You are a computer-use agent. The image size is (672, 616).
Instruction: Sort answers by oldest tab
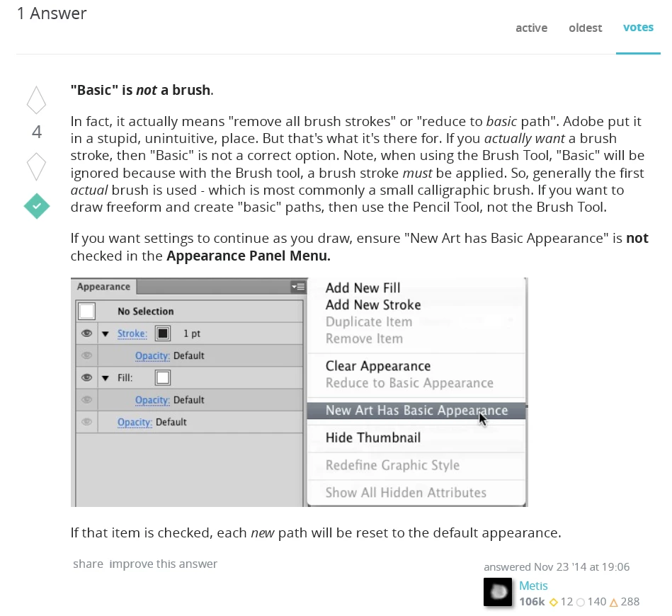point(586,28)
